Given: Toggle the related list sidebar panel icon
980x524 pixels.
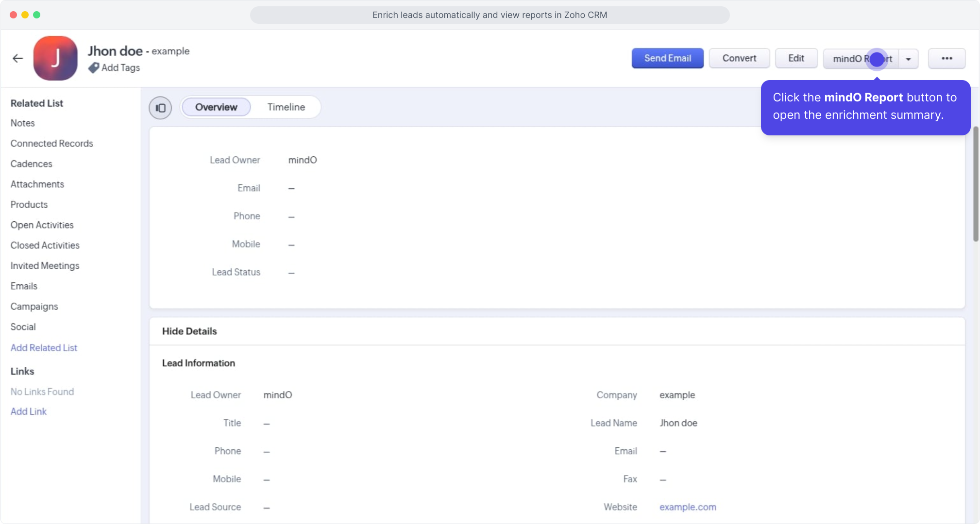Looking at the screenshot, I should coord(160,108).
